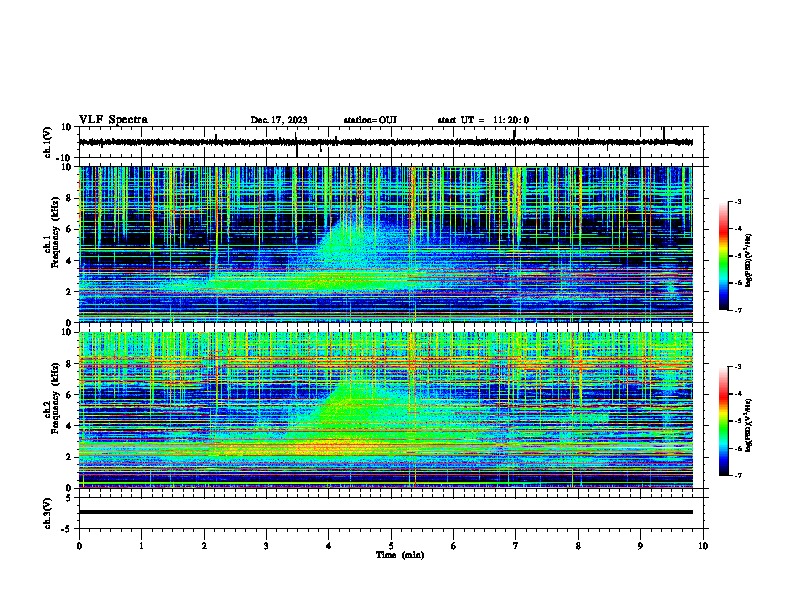792x612 pixels.
Task: Click the "-7" tick on ch.2 colorbar
Action: click(738, 475)
